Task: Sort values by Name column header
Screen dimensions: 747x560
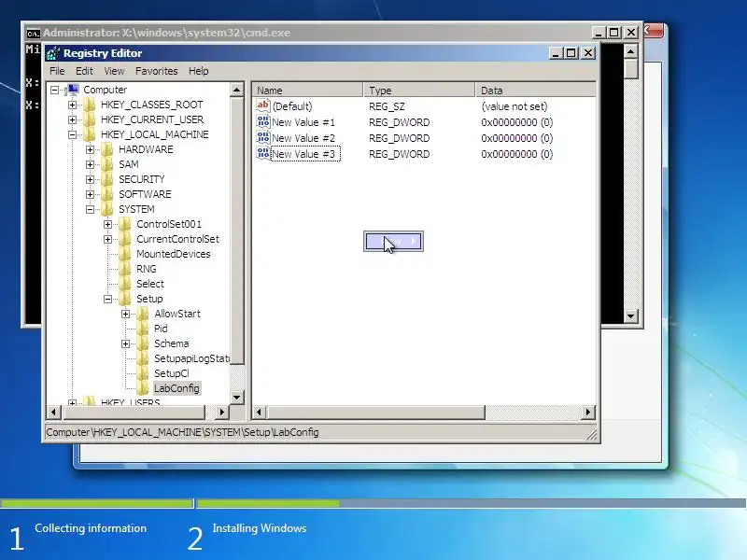Action: pos(307,90)
